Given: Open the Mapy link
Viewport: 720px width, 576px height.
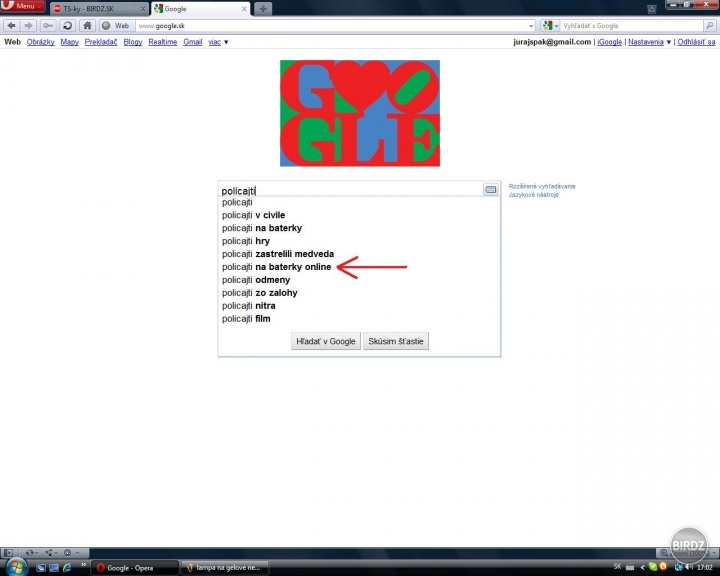Looking at the screenshot, I should [x=69, y=42].
